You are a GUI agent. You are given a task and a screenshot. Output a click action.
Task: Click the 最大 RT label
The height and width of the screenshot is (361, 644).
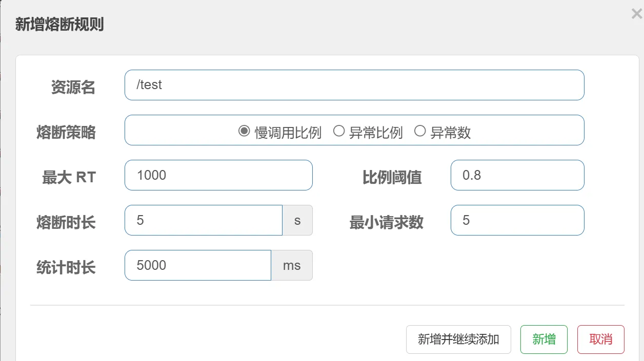pyautogui.click(x=69, y=178)
